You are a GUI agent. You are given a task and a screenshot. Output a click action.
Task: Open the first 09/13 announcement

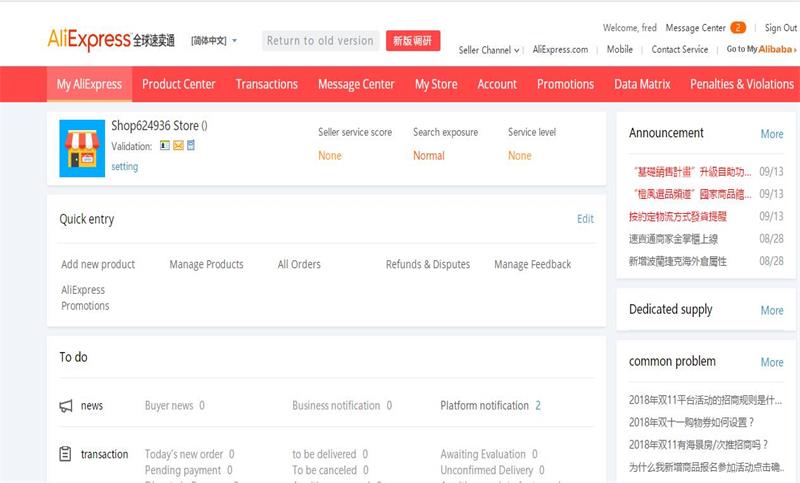pyautogui.click(x=692, y=172)
